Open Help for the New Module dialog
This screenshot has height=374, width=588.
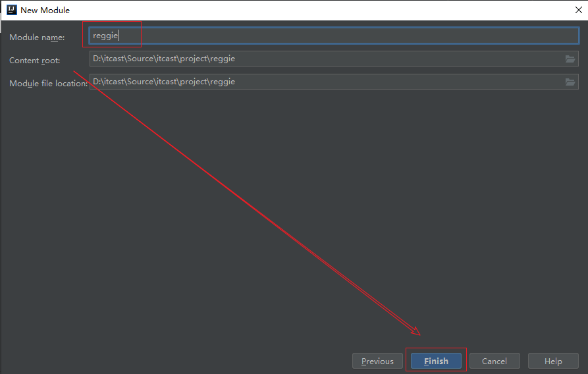point(552,361)
